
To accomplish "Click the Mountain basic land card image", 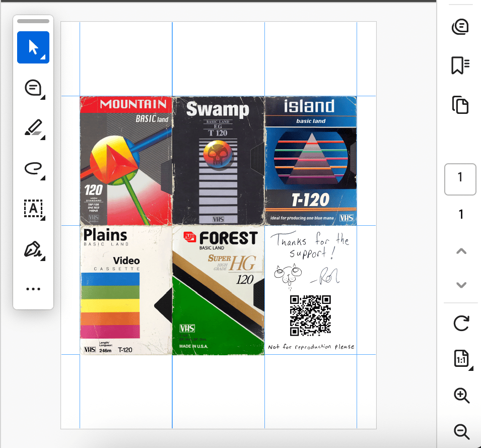I will (126, 160).
